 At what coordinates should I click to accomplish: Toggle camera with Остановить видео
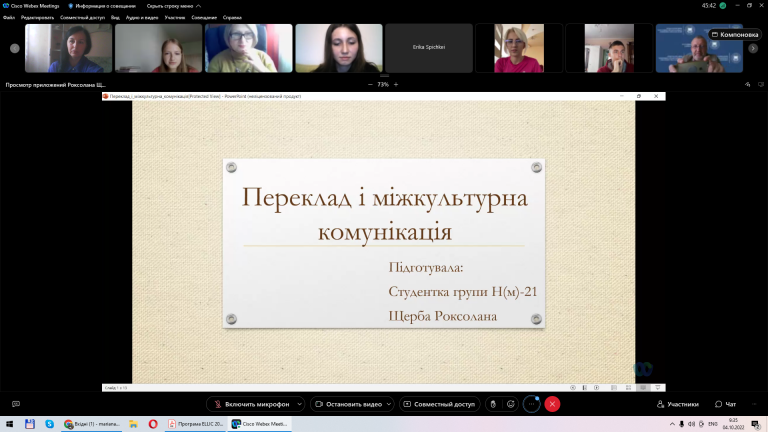click(x=348, y=404)
